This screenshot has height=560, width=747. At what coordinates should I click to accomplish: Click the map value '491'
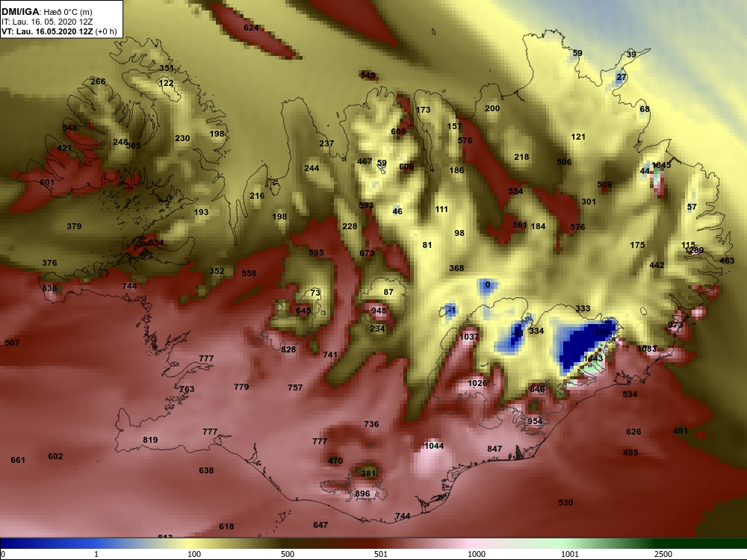point(681,432)
